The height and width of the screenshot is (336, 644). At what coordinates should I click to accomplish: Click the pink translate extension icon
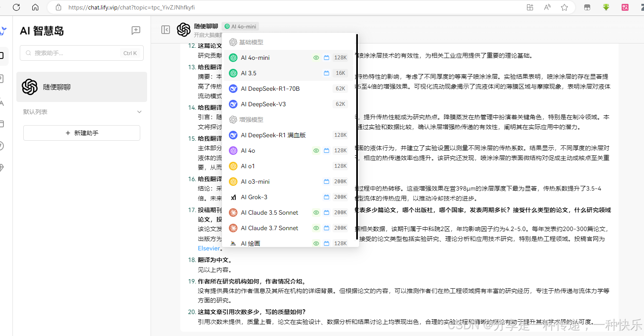(626, 7)
